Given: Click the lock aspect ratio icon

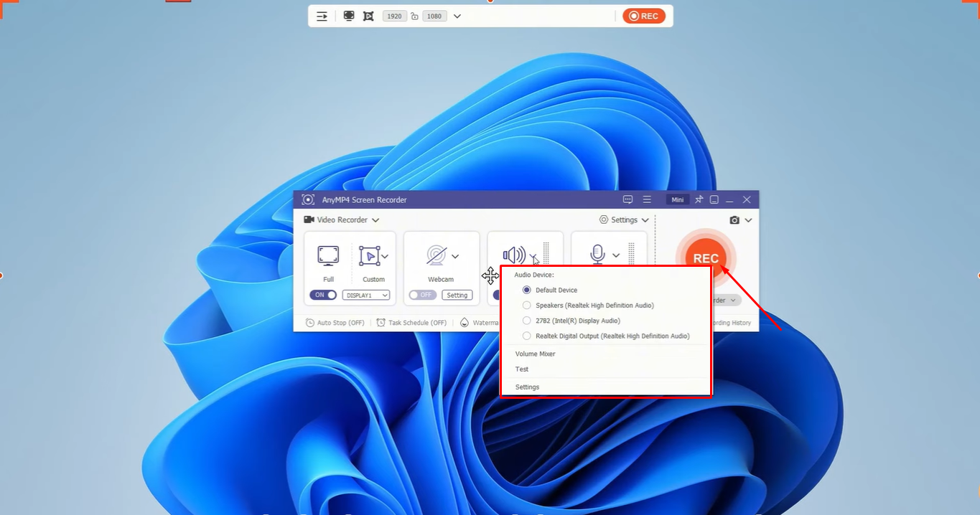Looking at the screenshot, I should point(414,15).
